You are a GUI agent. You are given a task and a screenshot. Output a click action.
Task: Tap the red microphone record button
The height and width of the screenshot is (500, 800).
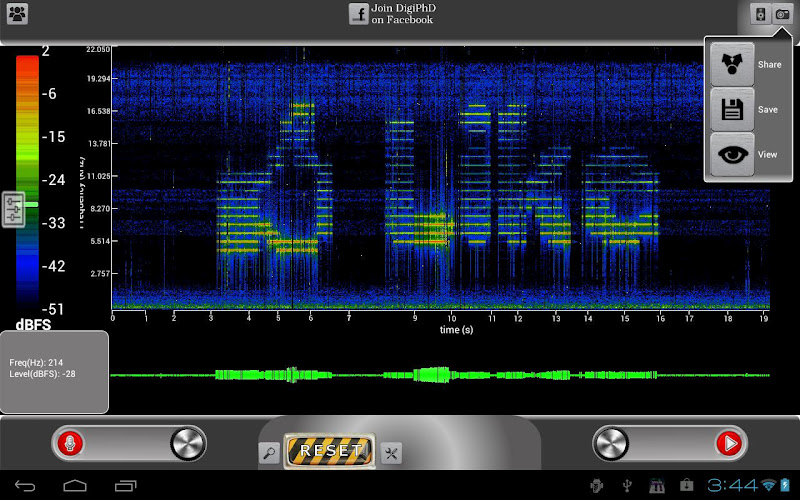coord(70,443)
